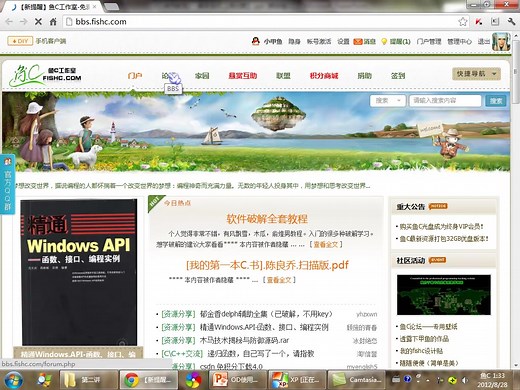
Task: Select the 积分商城 navigation tab
Action: point(324,76)
